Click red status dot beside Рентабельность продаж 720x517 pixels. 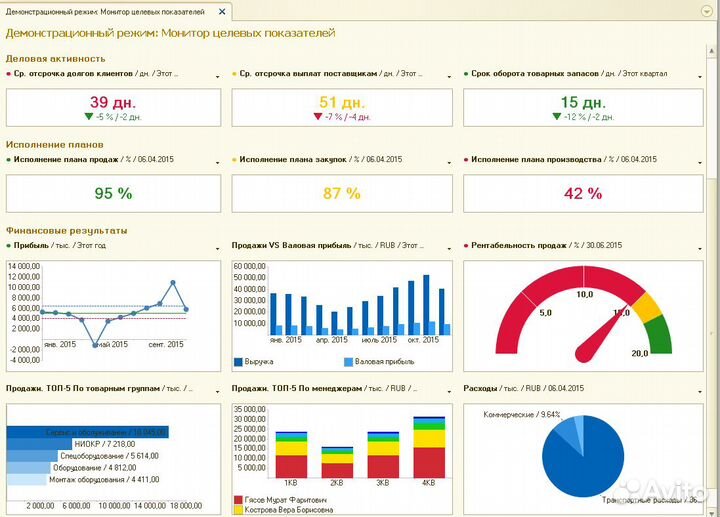(466, 246)
